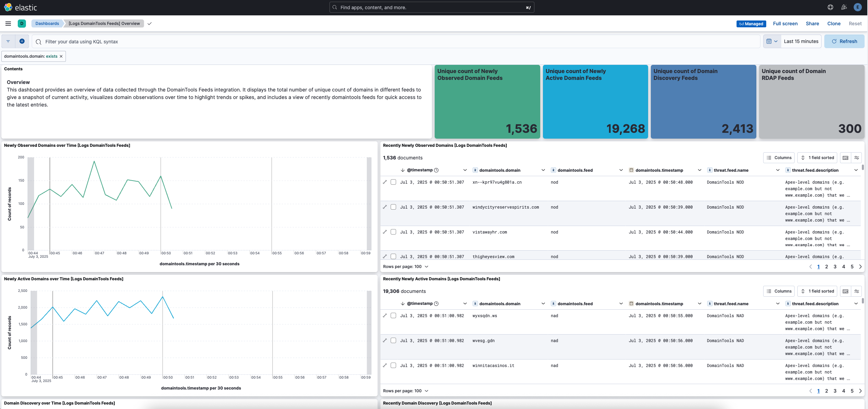Click @timestamp clock icon in Newly Active table

(436, 304)
